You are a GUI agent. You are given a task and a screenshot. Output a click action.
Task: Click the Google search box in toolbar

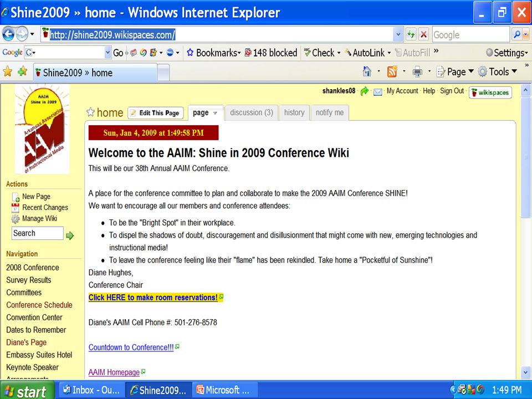[x=471, y=34]
